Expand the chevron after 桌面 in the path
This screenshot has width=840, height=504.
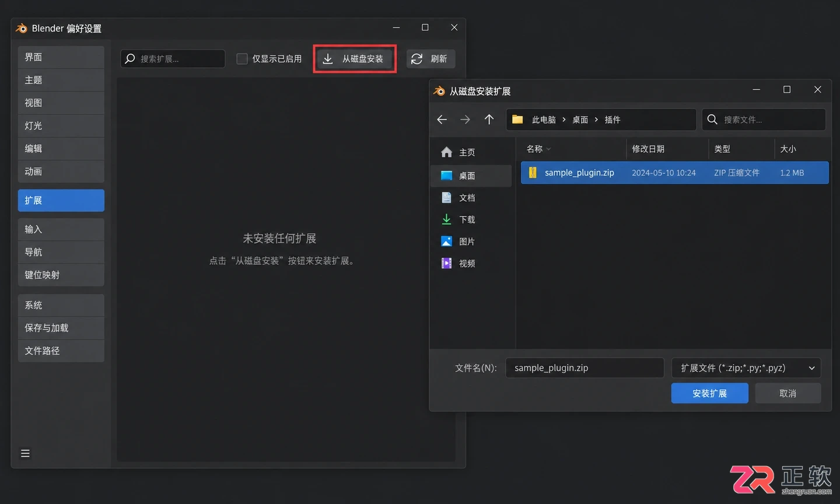click(x=596, y=120)
